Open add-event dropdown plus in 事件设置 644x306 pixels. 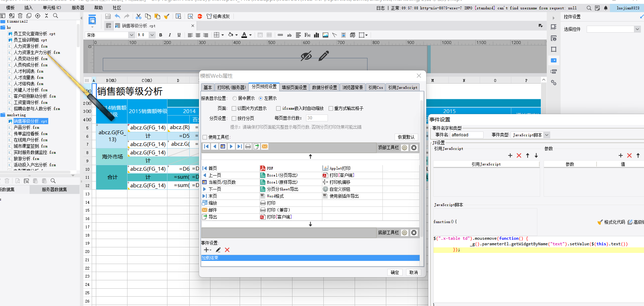(207, 250)
